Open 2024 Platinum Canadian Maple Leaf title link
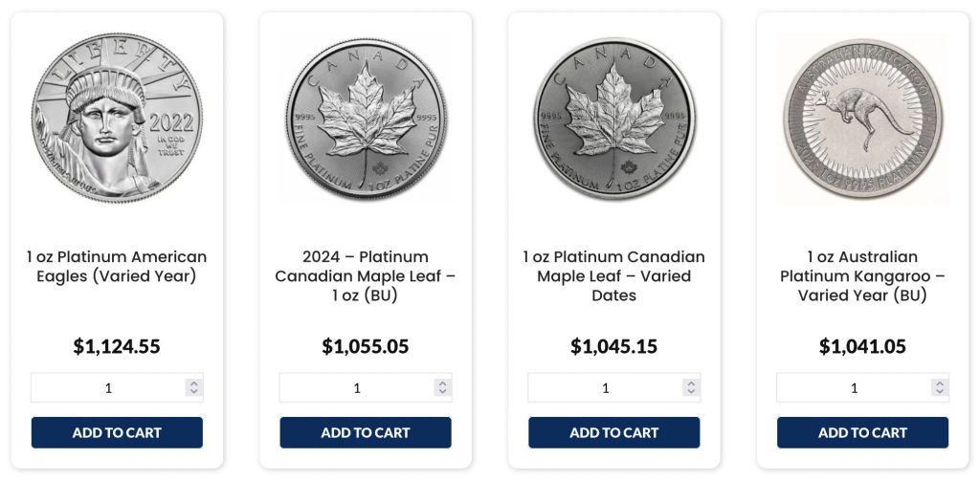The width and height of the screenshot is (980, 481). pos(366,276)
